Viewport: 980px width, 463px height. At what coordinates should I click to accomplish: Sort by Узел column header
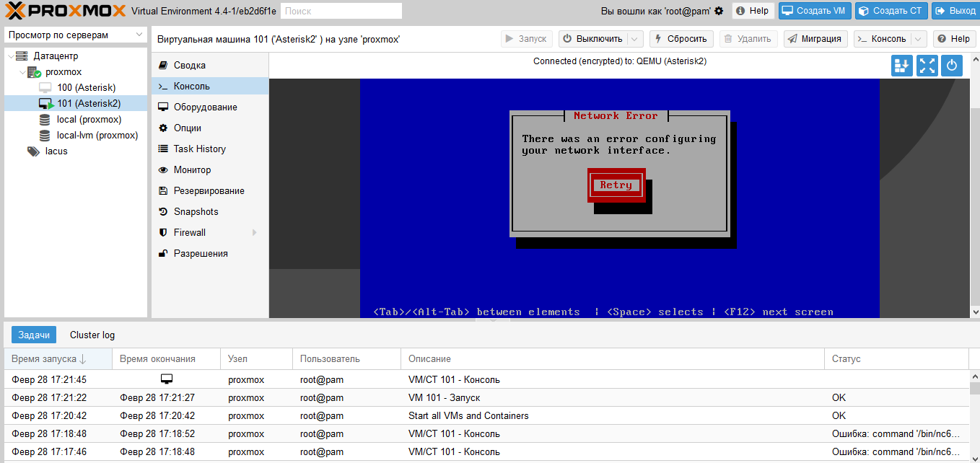point(256,358)
